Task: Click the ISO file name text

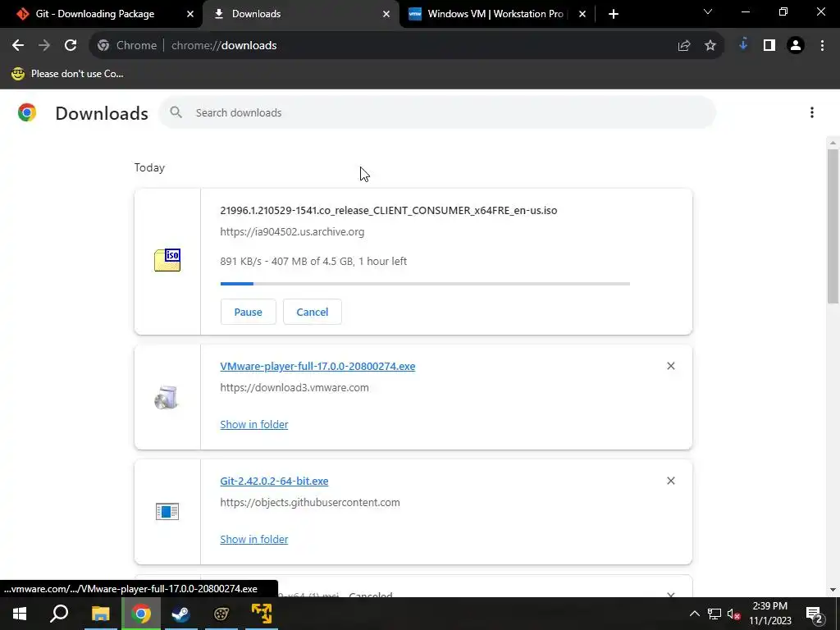Action: coord(388,211)
